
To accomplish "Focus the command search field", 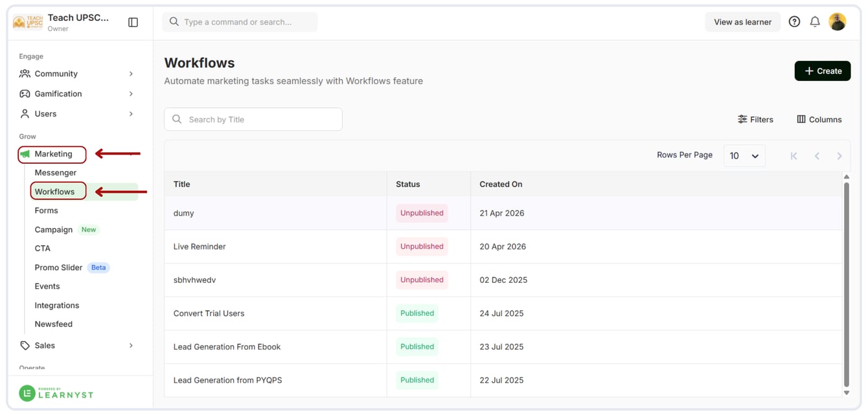I will tap(240, 22).
